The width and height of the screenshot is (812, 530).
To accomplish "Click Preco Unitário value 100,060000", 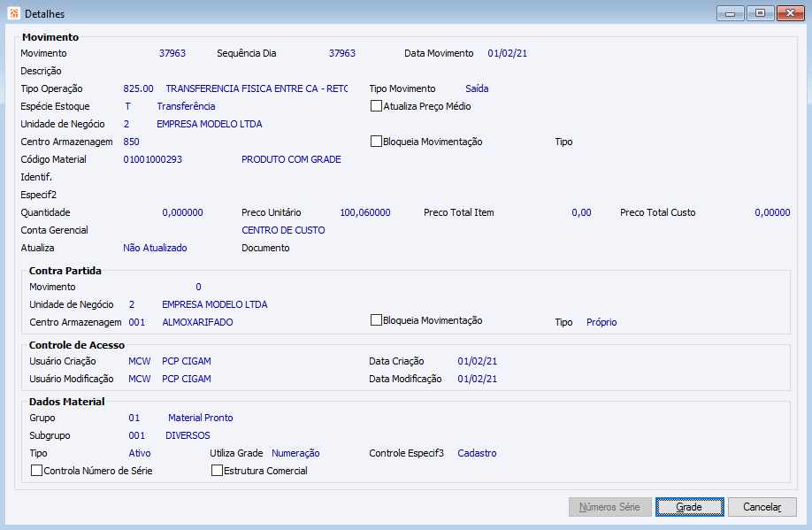I will (365, 212).
